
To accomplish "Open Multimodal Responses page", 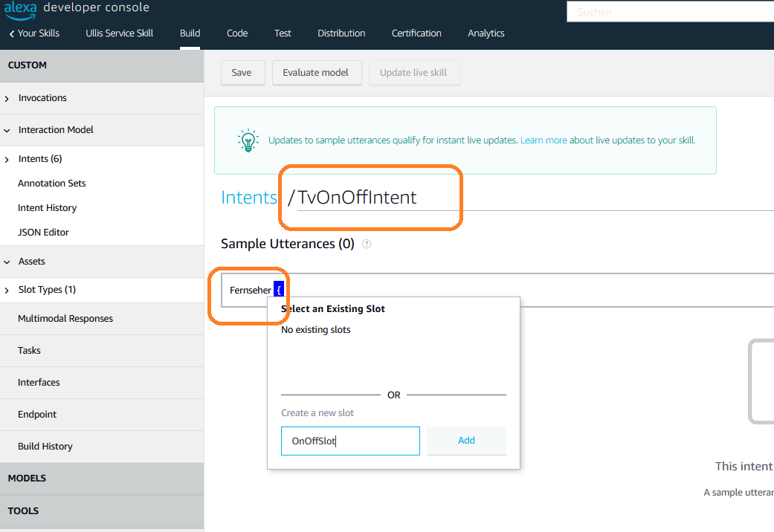I will [65, 318].
